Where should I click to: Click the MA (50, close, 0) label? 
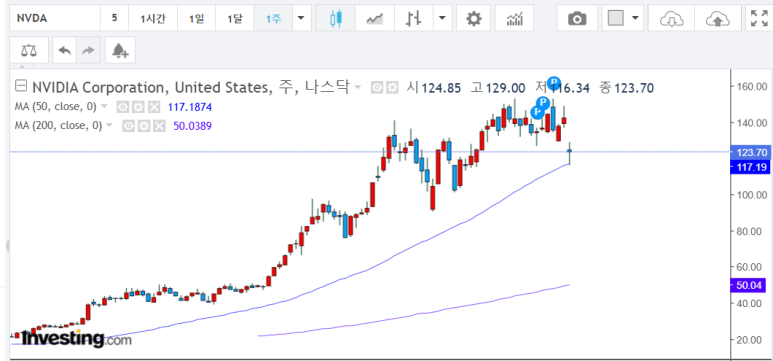point(56,107)
